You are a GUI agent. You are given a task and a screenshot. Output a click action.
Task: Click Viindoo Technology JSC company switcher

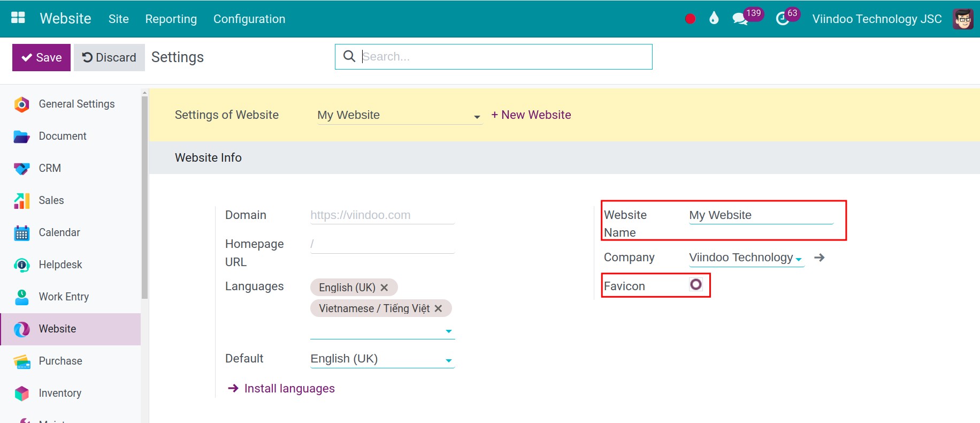[877, 19]
